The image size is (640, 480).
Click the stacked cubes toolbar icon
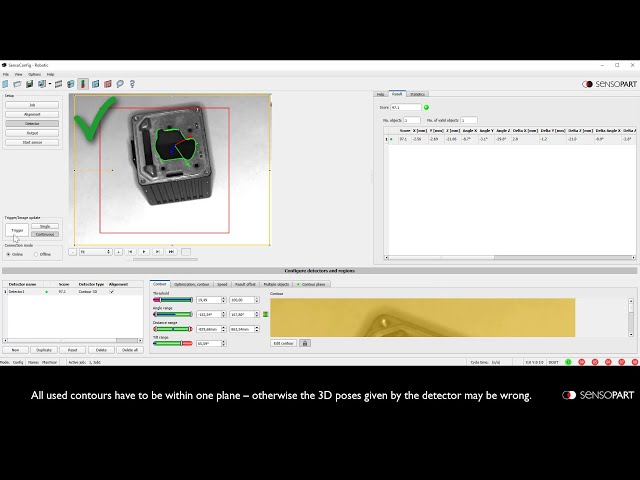pos(71,84)
